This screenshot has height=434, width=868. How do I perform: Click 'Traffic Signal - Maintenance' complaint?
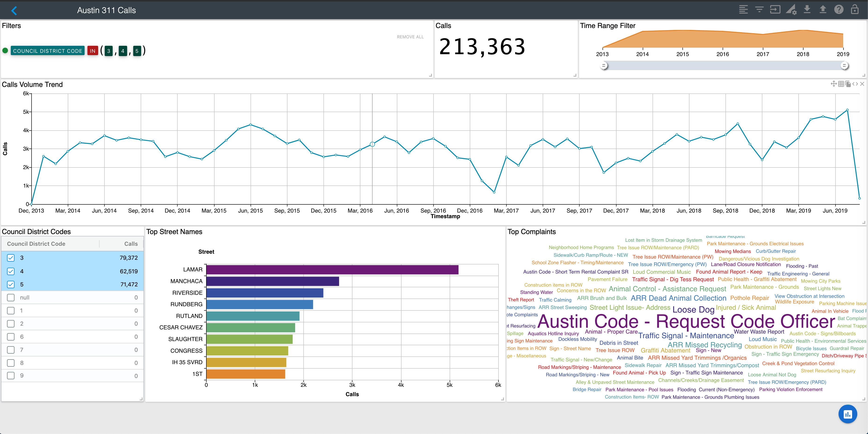click(686, 336)
